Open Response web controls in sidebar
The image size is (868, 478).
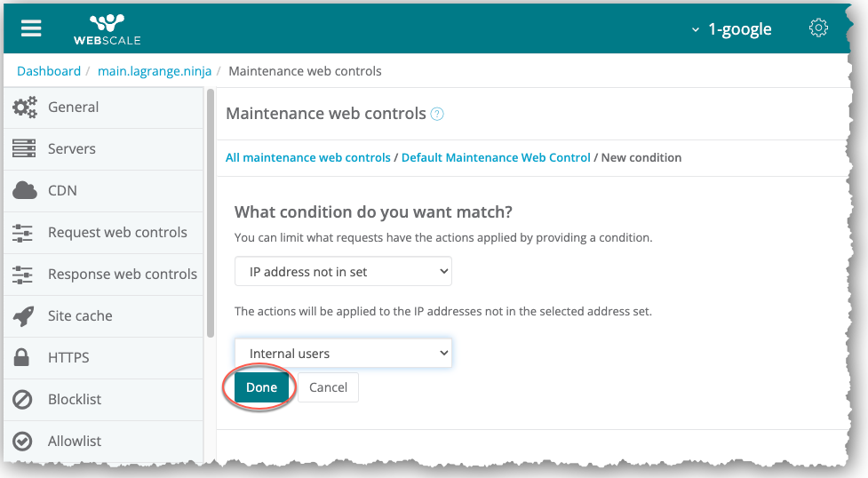click(x=122, y=275)
